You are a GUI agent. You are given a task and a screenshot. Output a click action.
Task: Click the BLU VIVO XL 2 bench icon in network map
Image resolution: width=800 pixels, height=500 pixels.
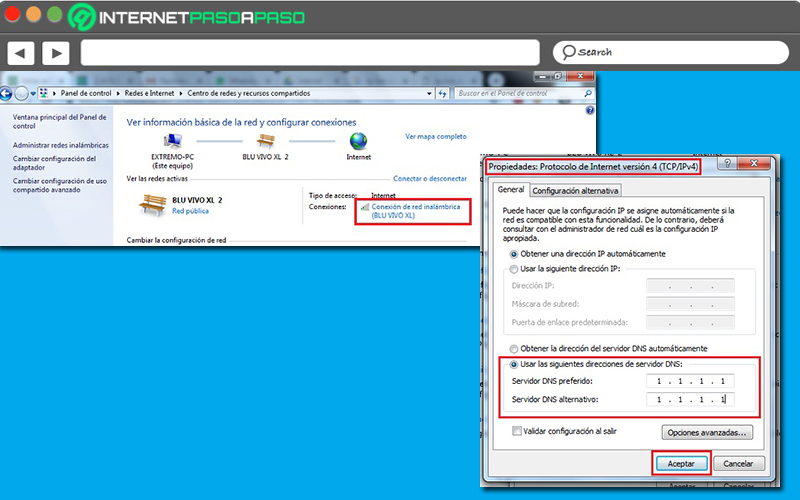click(266, 141)
